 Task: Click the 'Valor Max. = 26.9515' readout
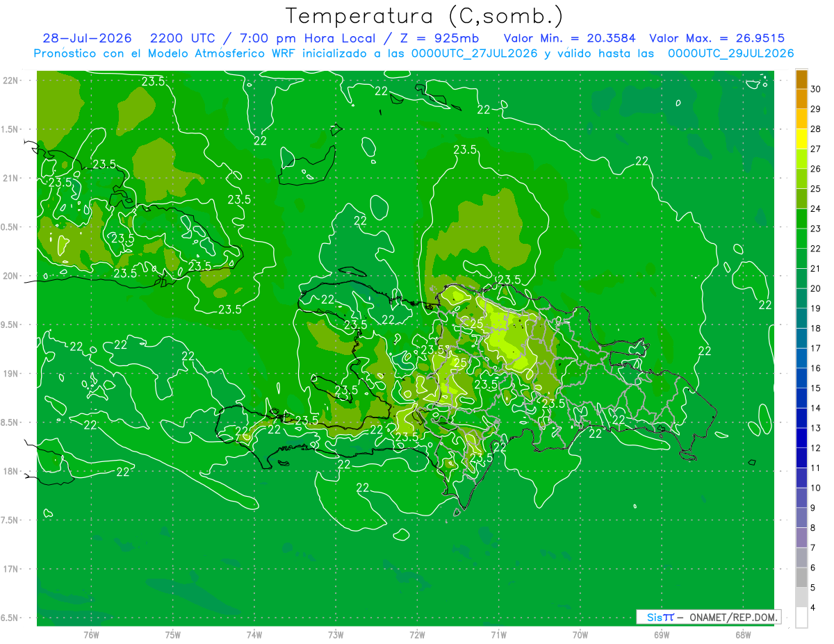click(x=717, y=38)
